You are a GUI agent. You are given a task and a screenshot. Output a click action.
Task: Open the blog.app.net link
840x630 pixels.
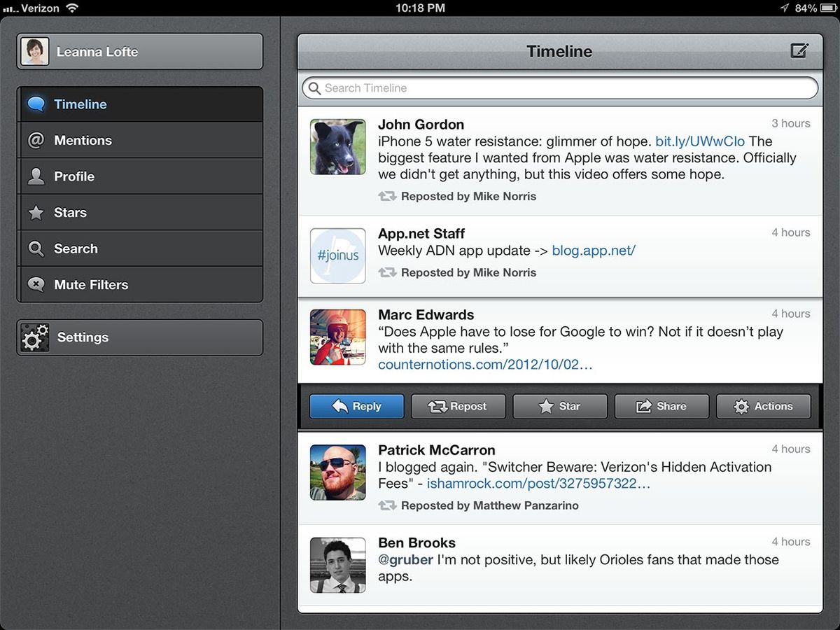tap(594, 251)
